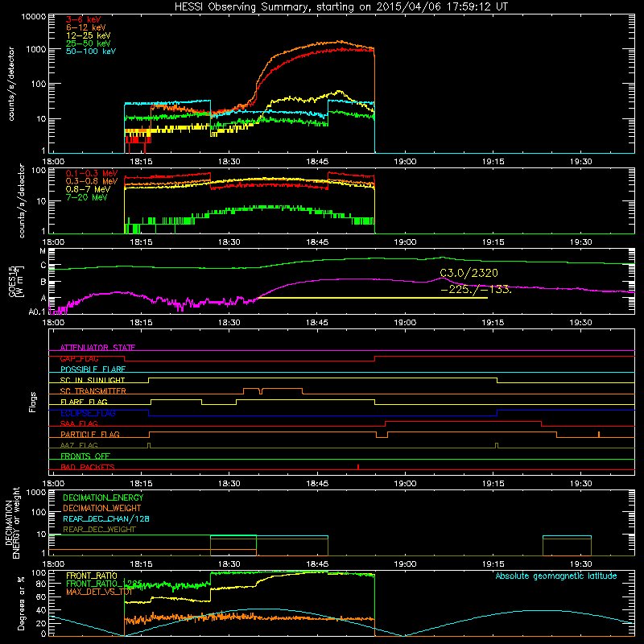Click the 0.1-0.3 MeV legend label
This screenshot has width=644, height=644.
[92, 173]
